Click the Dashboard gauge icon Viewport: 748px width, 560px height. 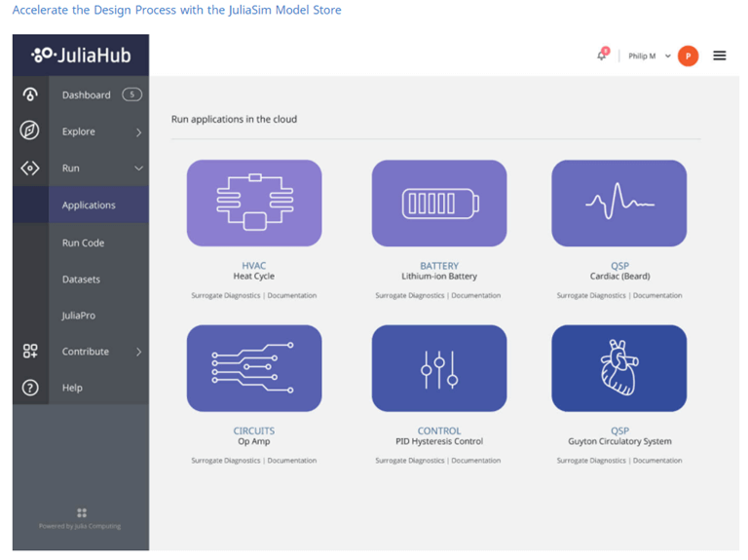point(30,94)
